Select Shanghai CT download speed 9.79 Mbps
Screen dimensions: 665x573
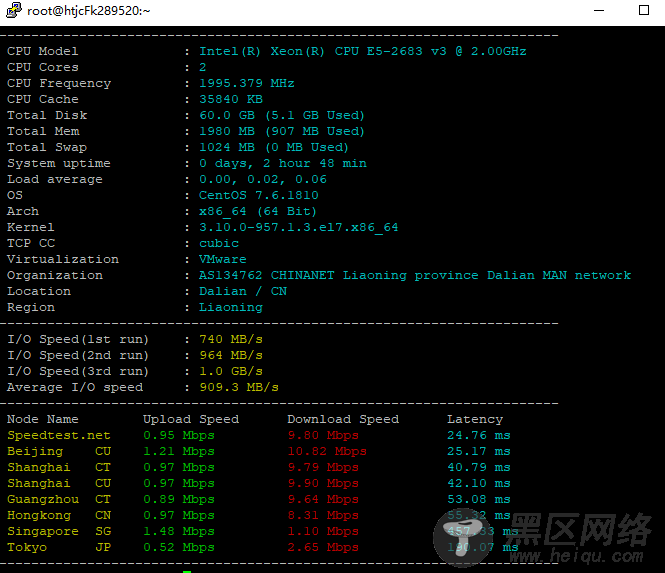pyautogui.click(x=323, y=467)
